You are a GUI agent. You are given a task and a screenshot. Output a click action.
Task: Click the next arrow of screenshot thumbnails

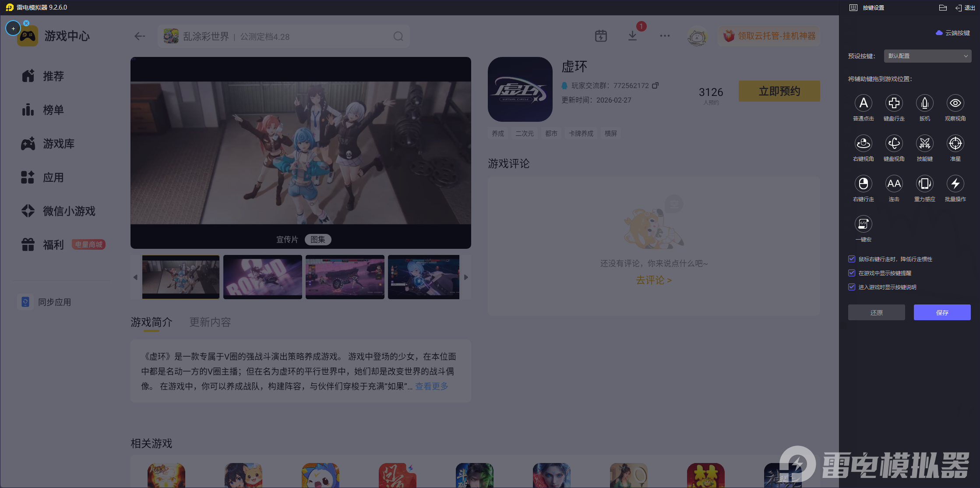tap(466, 277)
